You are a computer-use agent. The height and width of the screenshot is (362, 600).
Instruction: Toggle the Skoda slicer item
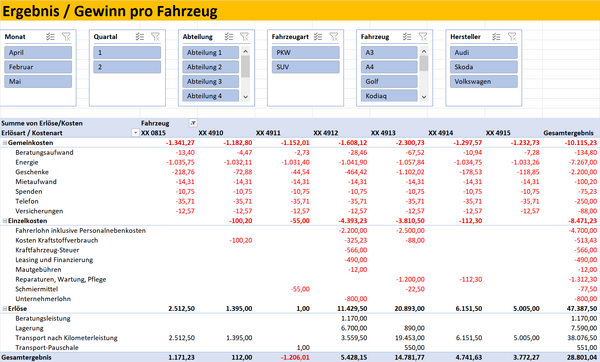pos(484,67)
